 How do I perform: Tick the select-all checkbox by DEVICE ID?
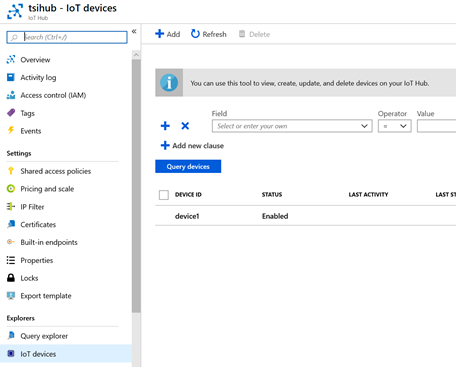point(164,195)
